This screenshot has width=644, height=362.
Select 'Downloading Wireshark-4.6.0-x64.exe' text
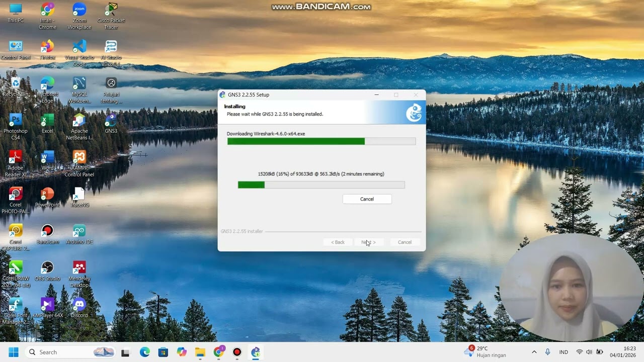point(266,134)
